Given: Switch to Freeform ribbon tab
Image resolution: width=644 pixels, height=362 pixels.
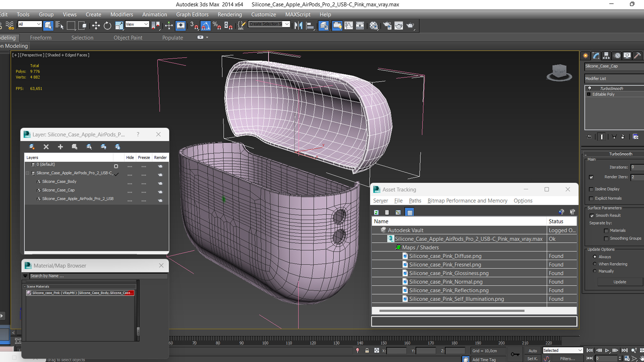Looking at the screenshot, I should tap(41, 38).
